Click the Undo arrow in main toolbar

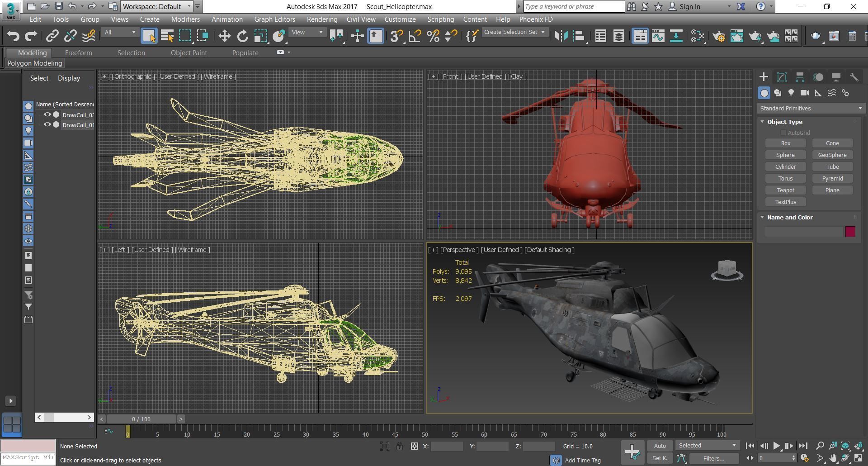[x=13, y=36]
